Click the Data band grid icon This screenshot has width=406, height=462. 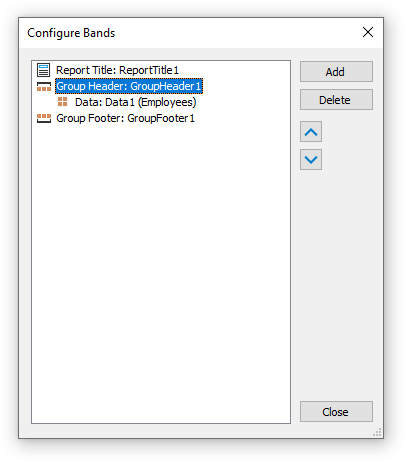coord(62,102)
